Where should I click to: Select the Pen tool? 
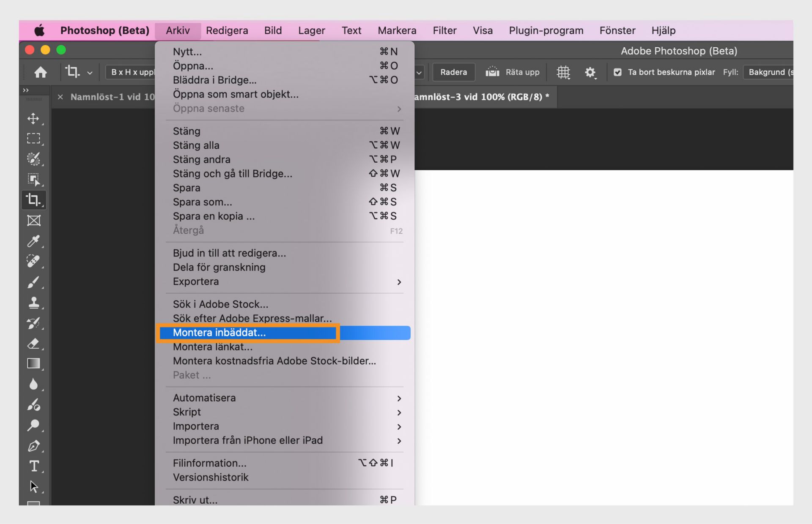tap(34, 446)
